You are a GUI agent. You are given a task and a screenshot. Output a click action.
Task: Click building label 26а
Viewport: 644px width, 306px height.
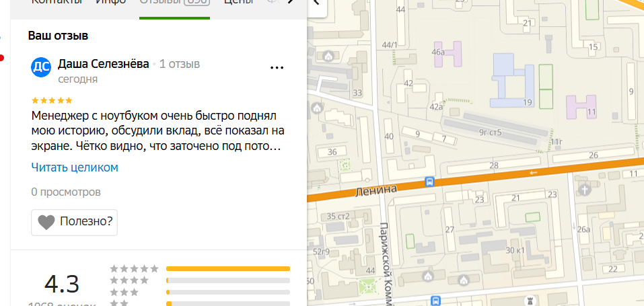[583, 229]
